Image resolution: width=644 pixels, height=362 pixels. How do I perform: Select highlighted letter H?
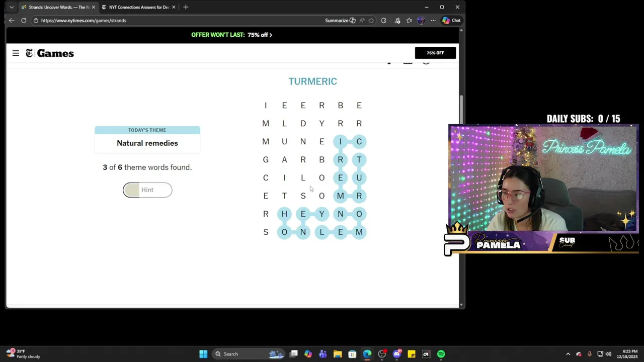pyautogui.click(x=284, y=214)
